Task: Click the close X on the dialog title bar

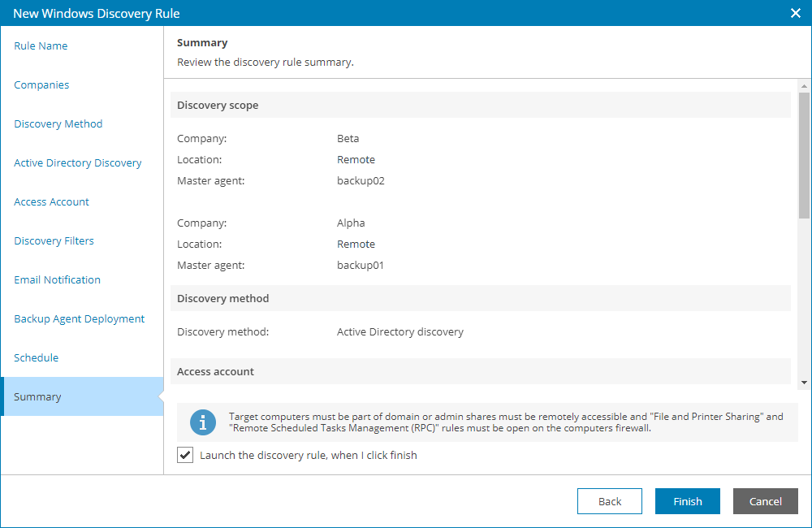Action: [794, 13]
